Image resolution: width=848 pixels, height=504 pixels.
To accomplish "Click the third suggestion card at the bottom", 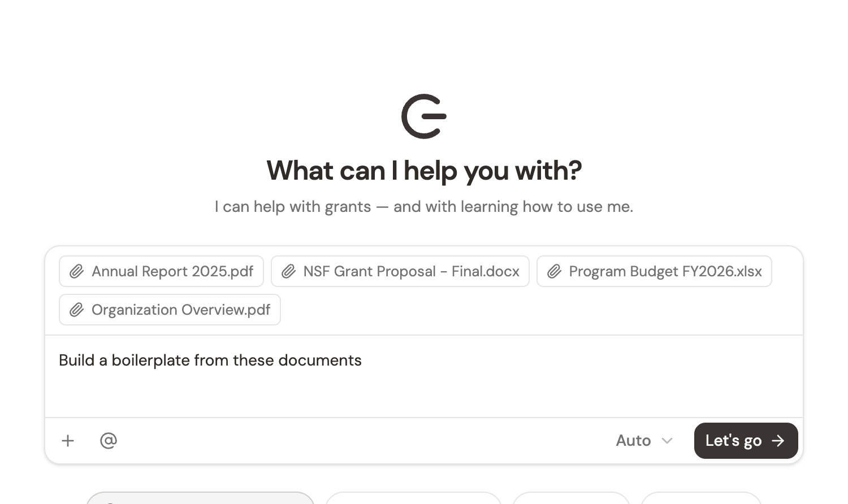I will coord(571,499).
